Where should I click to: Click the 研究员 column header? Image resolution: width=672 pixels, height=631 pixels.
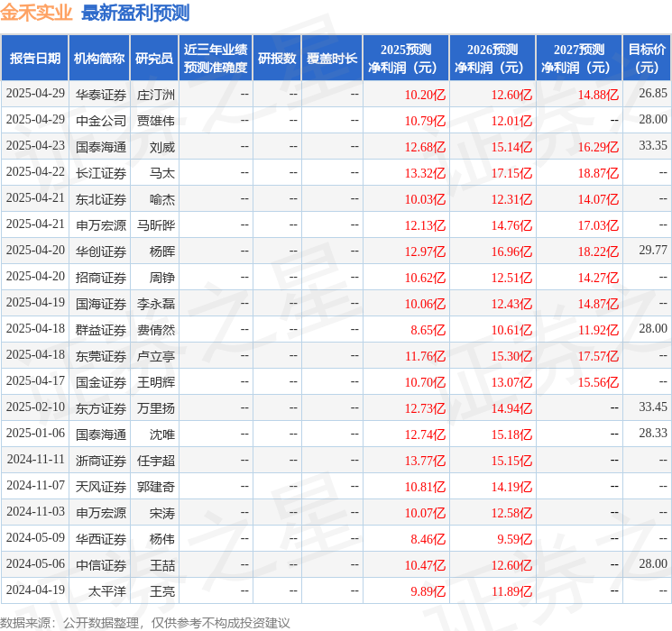click(154, 59)
